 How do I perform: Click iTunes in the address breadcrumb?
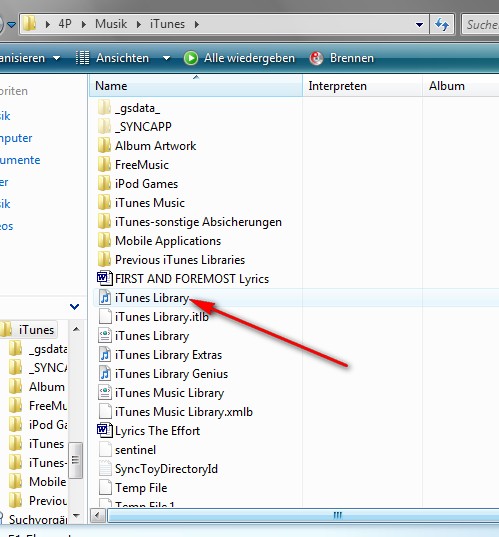coord(167,24)
